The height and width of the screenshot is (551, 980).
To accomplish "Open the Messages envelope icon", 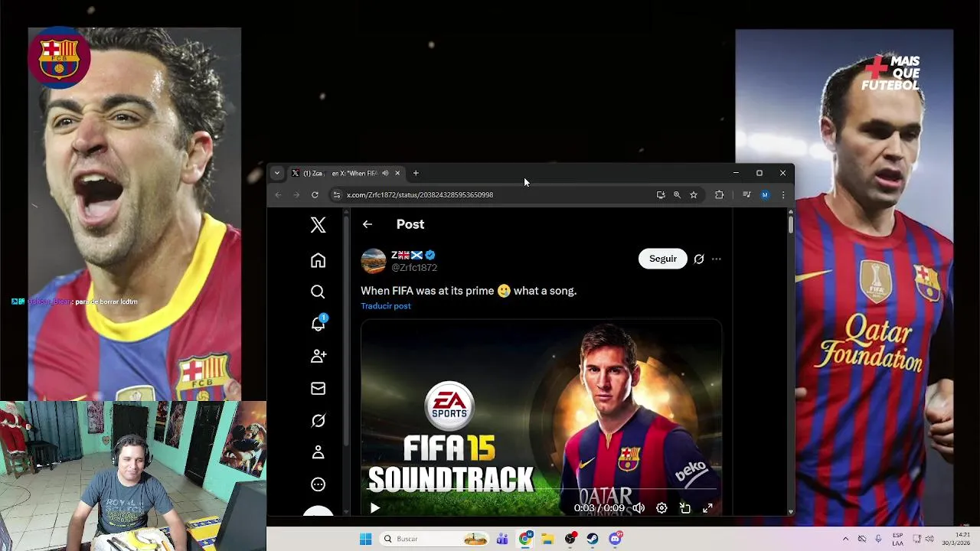I will point(318,388).
